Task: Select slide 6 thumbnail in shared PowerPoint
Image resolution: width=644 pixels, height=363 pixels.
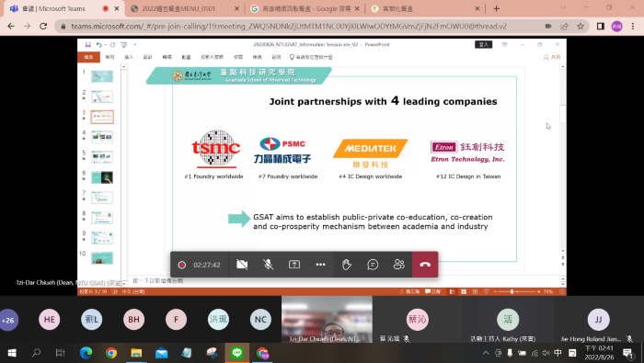Action: click(x=102, y=177)
